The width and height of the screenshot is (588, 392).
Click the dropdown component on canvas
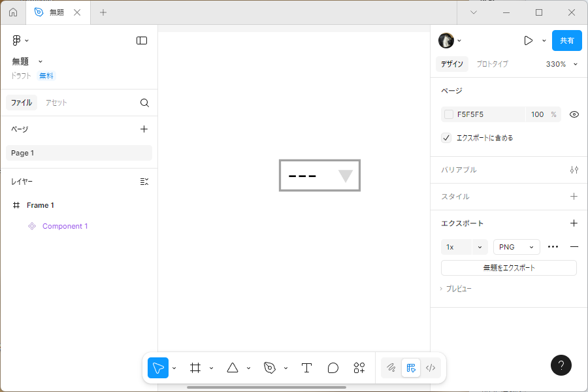tap(320, 176)
